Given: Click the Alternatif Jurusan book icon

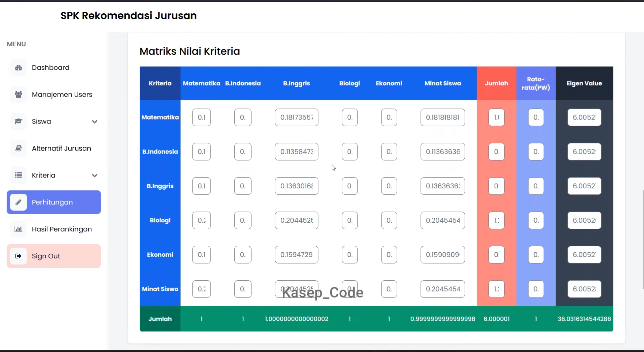Looking at the screenshot, I should tap(18, 148).
